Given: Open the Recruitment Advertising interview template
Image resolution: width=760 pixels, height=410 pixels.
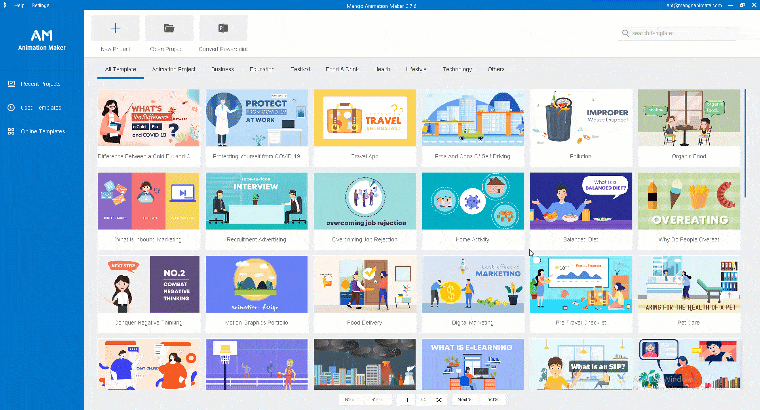Looking at the screenshot, I should pos(256,201).
